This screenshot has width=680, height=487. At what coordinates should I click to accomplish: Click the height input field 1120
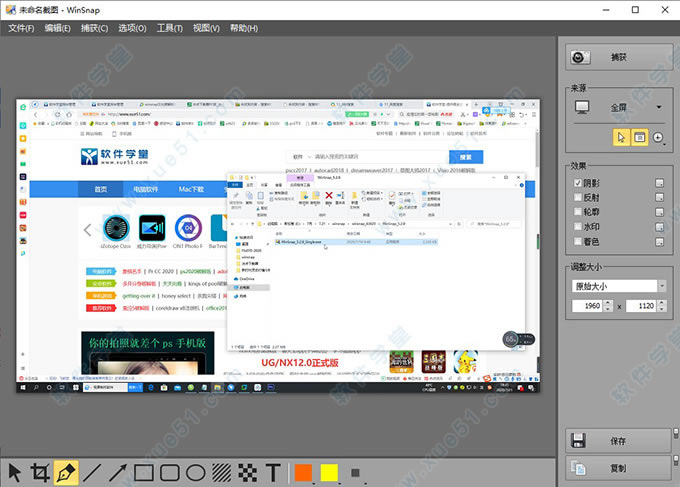642,306
